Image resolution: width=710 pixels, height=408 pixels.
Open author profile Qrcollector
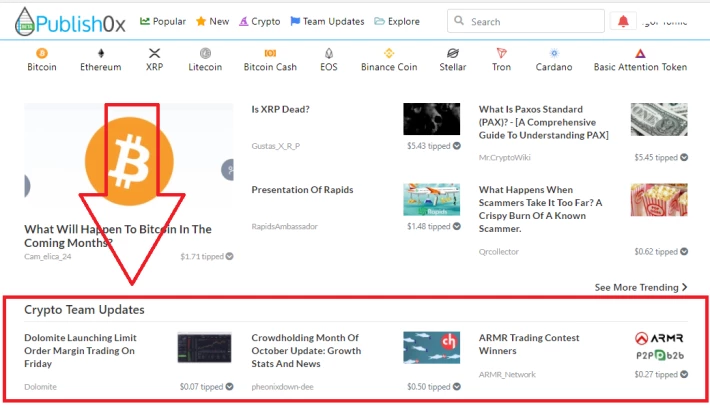(499, 251)
